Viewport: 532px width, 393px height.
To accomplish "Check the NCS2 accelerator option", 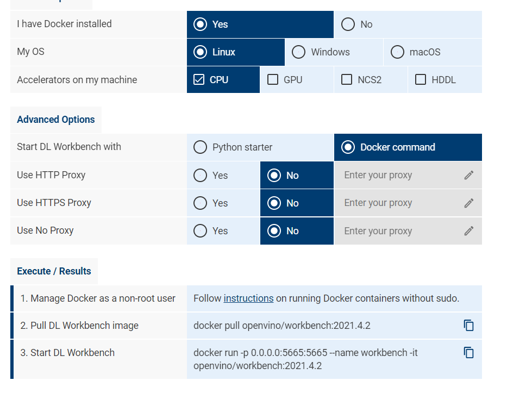I will 346,79.
